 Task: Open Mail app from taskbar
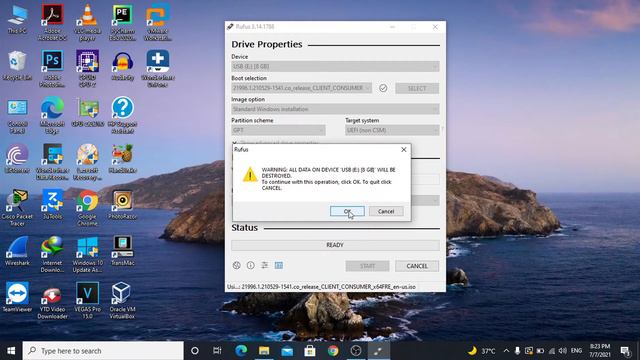click(x=287, y=351)
